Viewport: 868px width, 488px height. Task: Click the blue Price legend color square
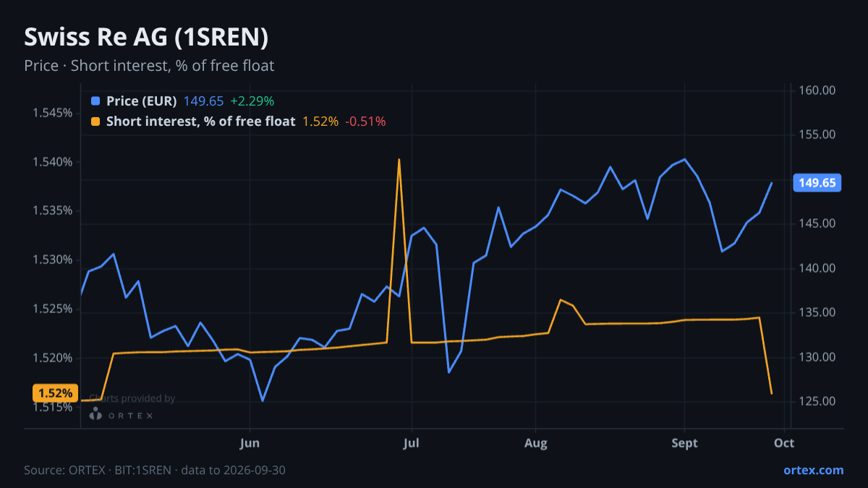click(95, 101)
